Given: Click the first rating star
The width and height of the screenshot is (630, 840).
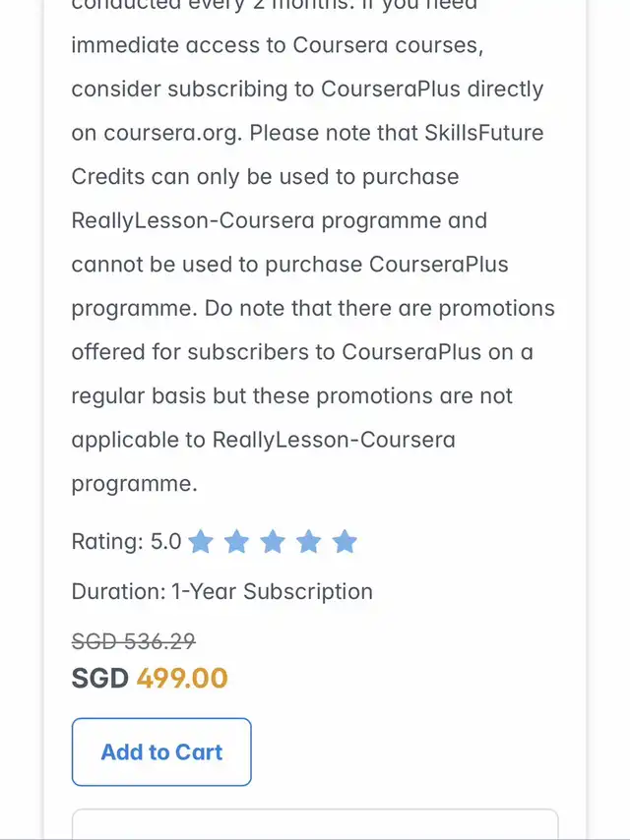Looking at the screenshot, I should (x=201, y=542).
